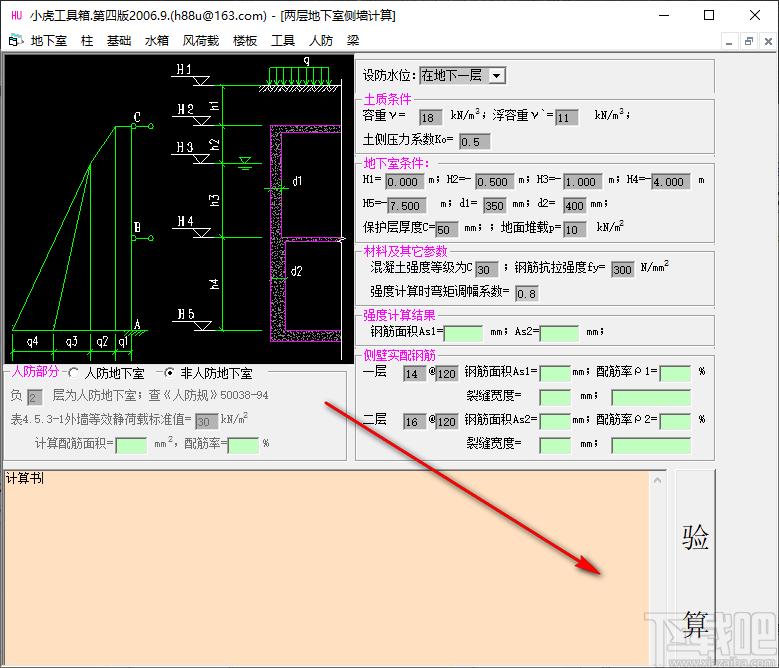Close the inner child document window
Viewport: 779px width, 668px height.
pyautogui.click(x=768, y=42)
